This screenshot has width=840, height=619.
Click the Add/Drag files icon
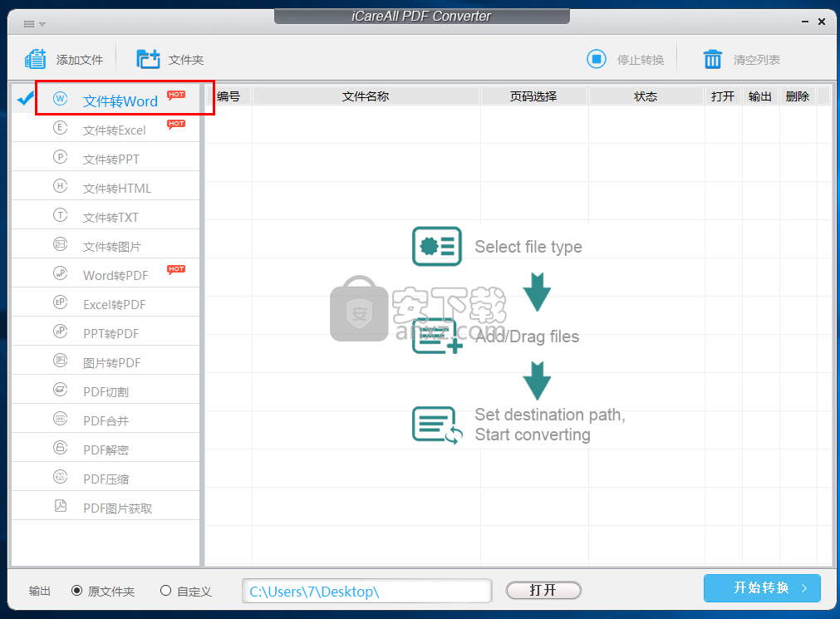point(437,336)
